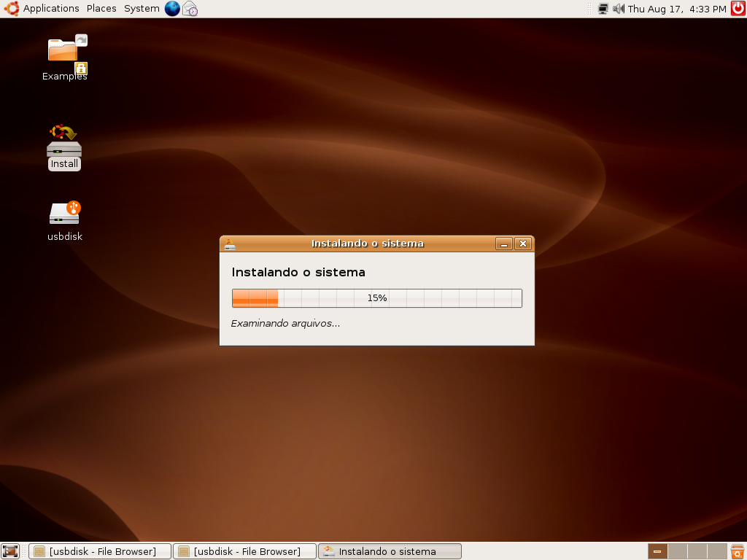Activate Instalando o sistema taskbar entry
This screenshot has width=747, height=560.
point(390,551)
